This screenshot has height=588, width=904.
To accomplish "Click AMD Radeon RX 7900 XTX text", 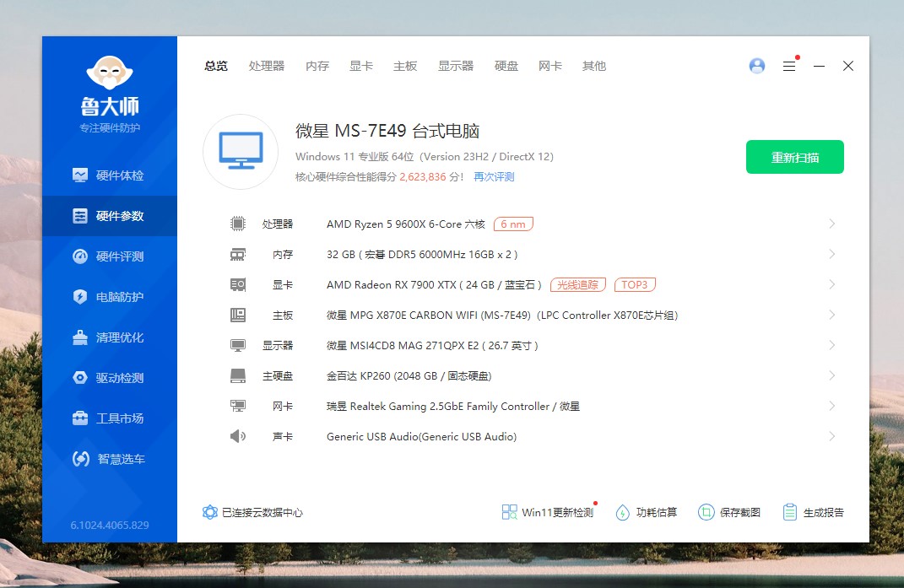I will 434,285.
